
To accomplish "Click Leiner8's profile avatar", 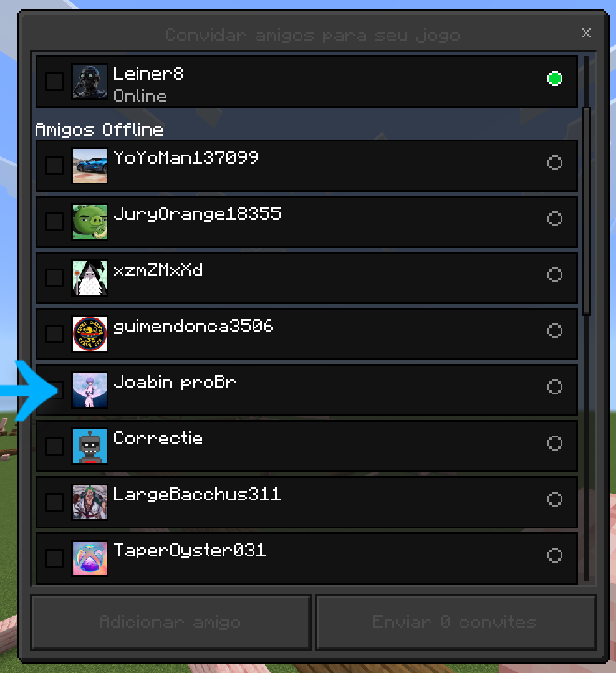I will [89, 82].
